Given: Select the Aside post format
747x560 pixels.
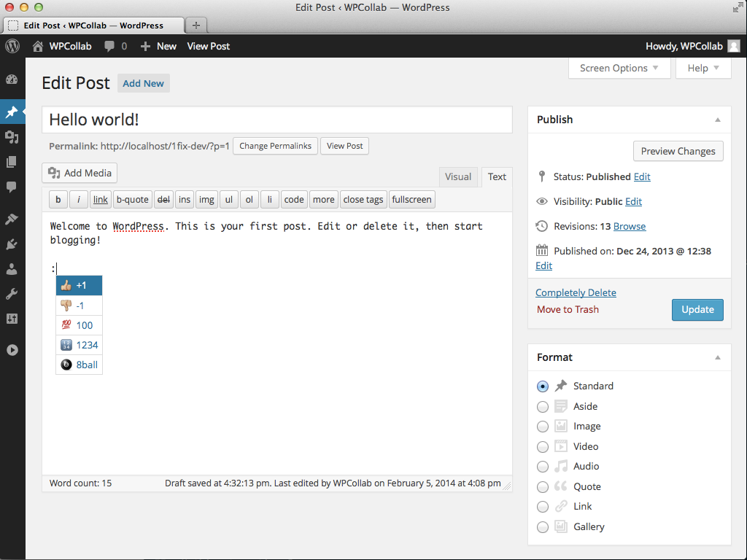Looking at the screenshot, I should point(543,407).
